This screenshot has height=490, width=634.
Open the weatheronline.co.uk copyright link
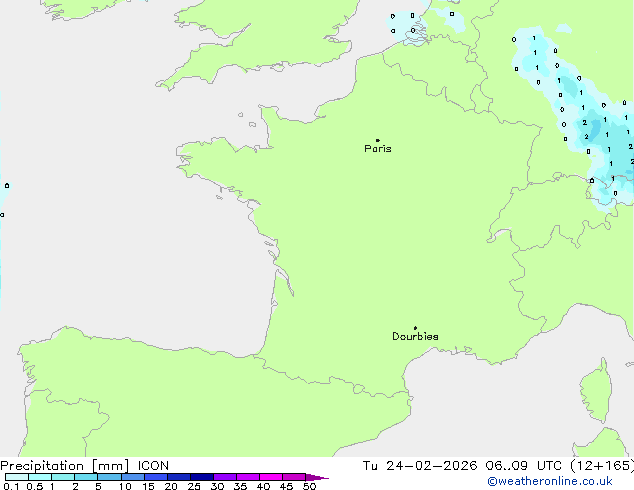(550, 481)
